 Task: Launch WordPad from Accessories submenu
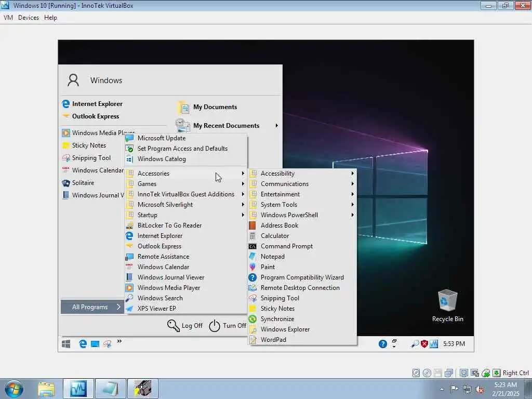click(x=302, y=340)
